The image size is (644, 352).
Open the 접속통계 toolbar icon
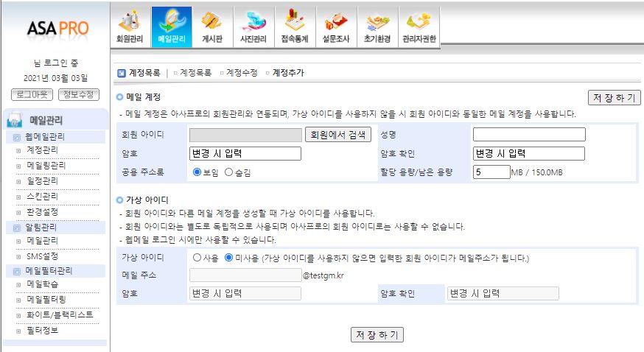pos(295,27)
